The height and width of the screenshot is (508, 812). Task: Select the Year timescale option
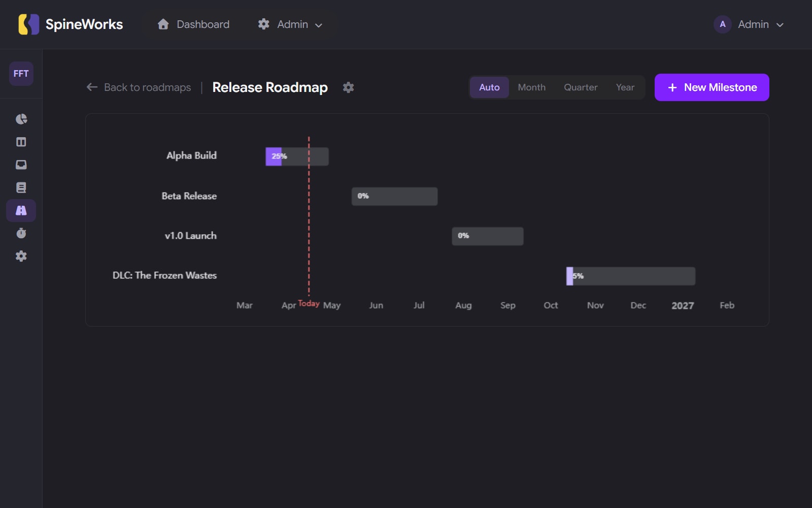click(625, 87)
